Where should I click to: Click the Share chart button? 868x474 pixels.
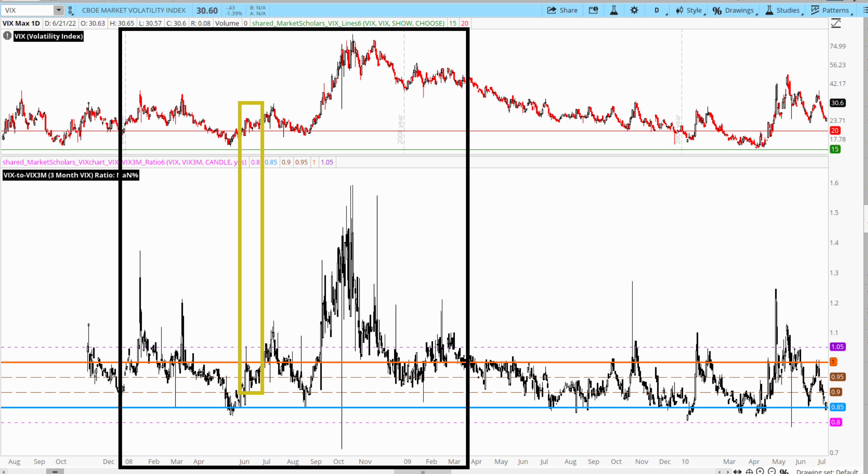(562, 10)
